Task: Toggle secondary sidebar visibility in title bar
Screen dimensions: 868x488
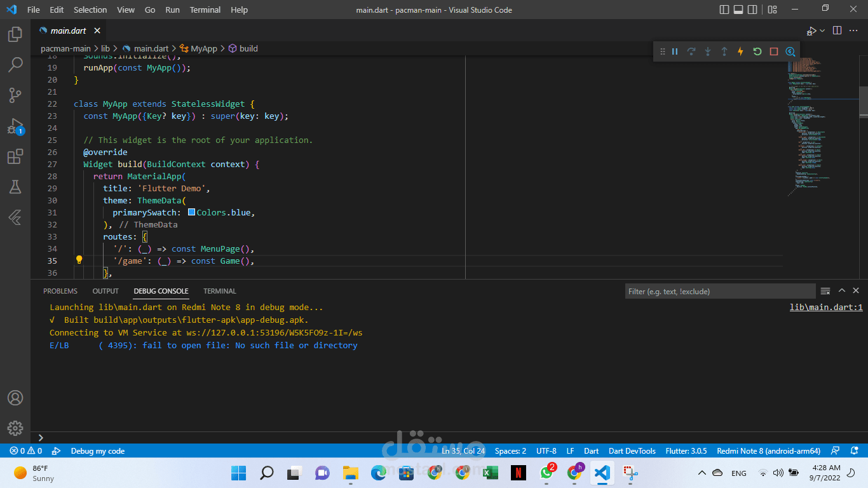Action: [753, 10]
